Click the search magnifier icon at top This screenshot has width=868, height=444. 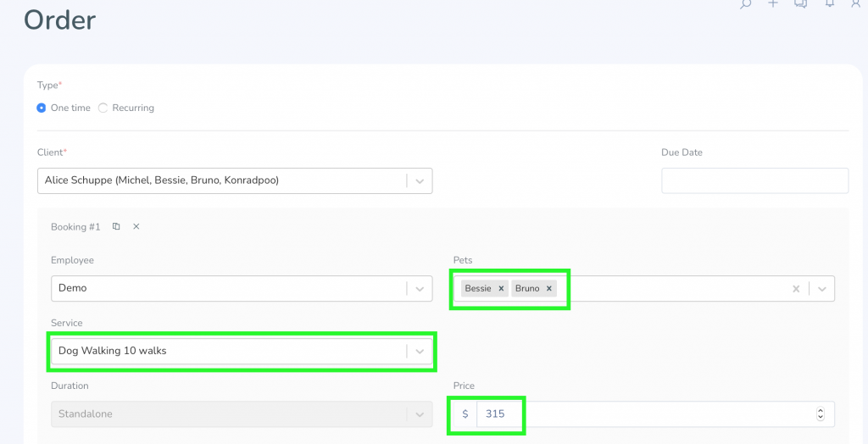(746, 3)
